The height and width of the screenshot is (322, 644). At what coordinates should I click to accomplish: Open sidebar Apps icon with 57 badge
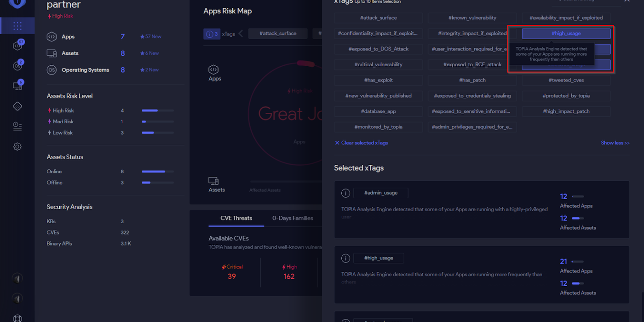[17, 46]
